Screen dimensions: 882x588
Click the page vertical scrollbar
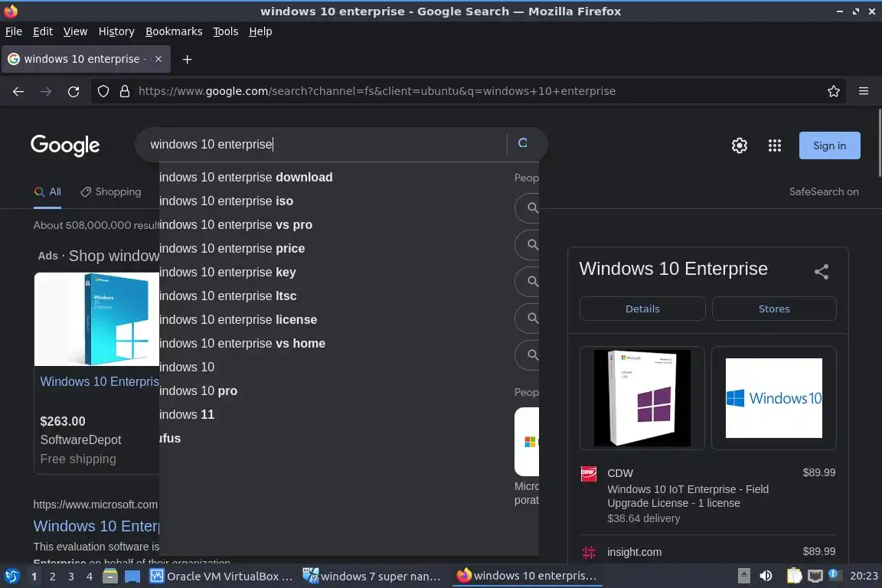(879, 143)
